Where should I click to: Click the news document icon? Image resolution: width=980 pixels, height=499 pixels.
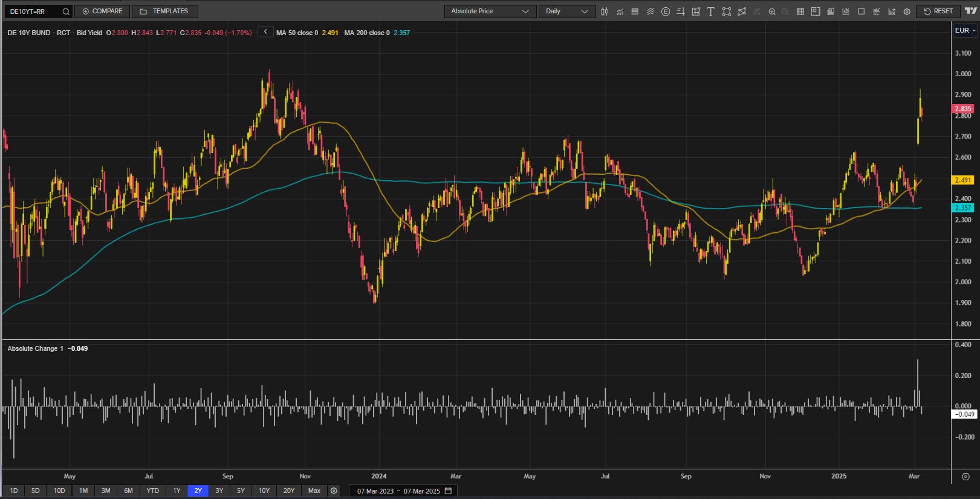click(x=831, y=11)
